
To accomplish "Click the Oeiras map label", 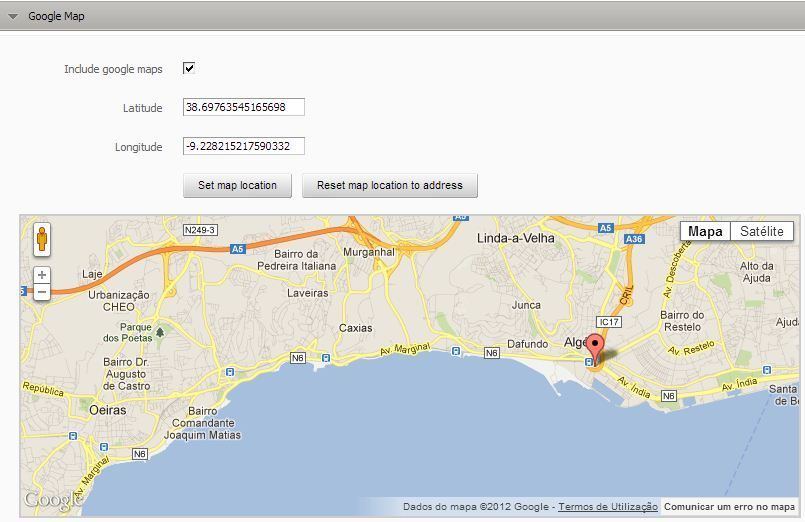I will 107,410.
